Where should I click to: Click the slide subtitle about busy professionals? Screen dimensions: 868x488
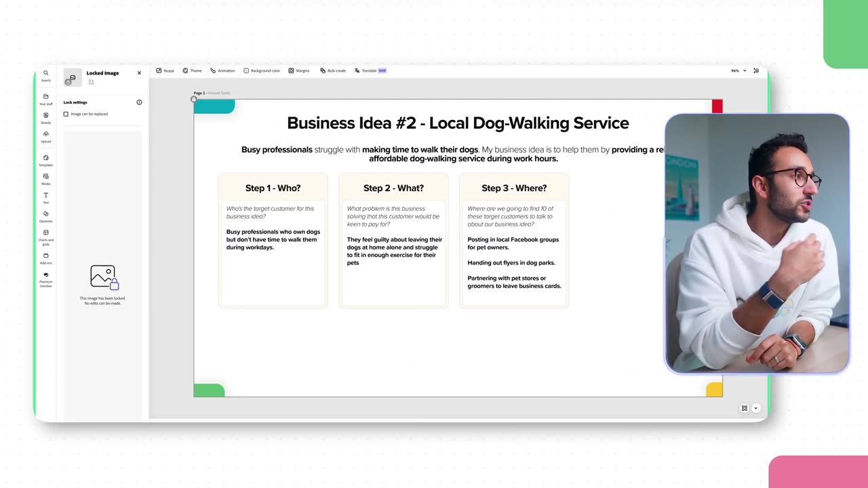[453, 154]
